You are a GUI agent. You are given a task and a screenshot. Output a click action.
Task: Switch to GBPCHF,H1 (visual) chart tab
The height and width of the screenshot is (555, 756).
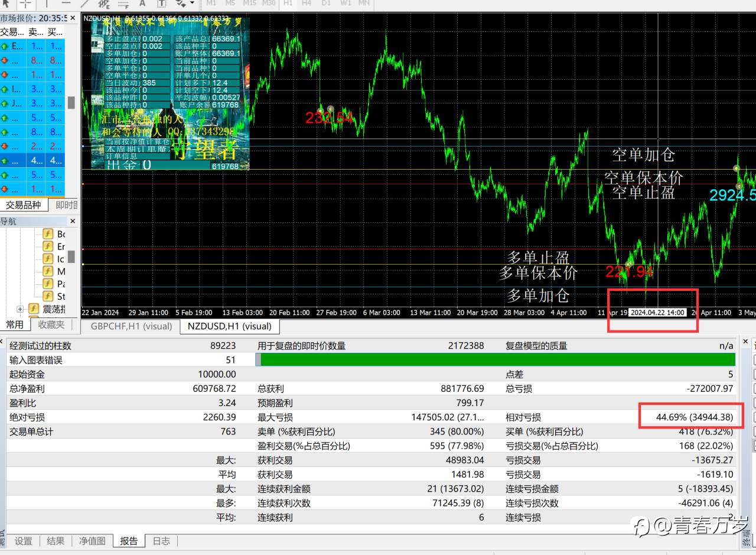pos(131,326)
